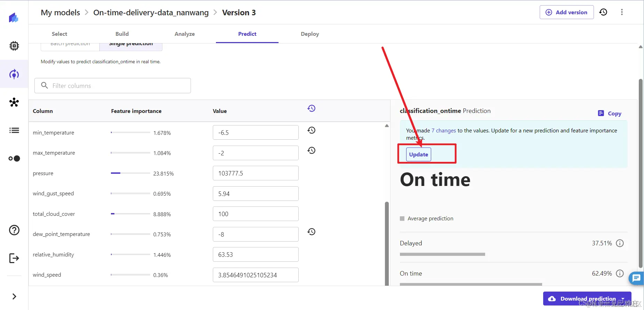
Task: Edit the pressure value field
Action: point(256,173)
